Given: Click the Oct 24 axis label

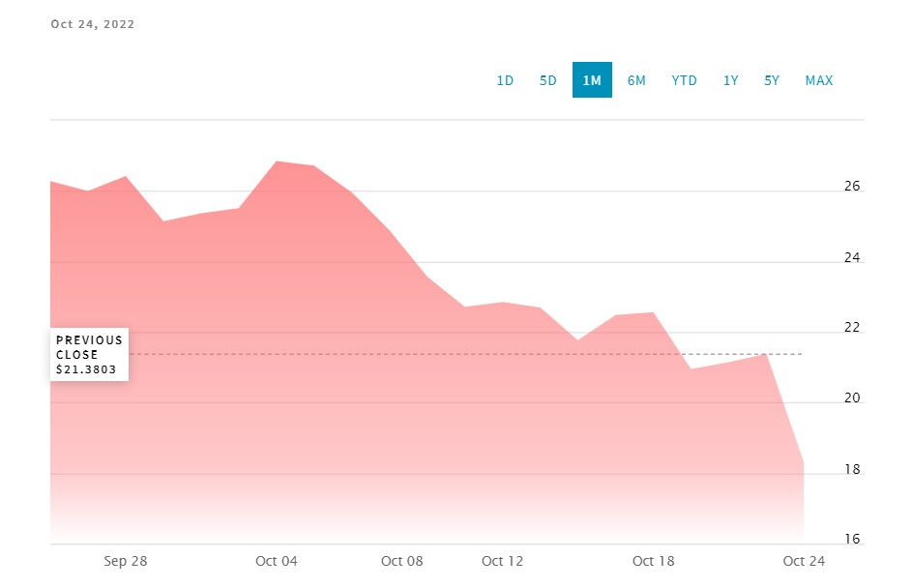Looking at the screenshot, I should pyautogui.click(x=805, y=561).
